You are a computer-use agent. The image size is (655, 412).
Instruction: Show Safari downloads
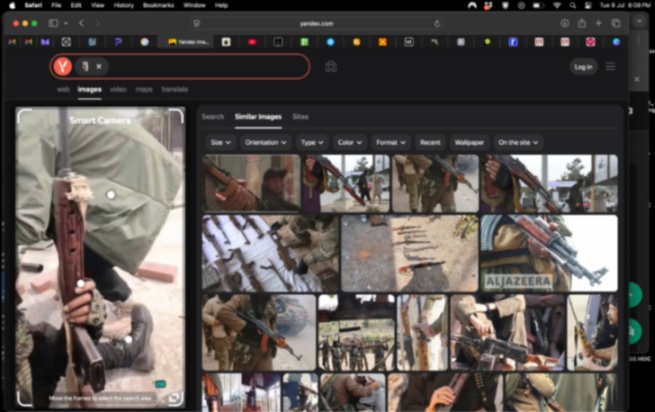click(x=565, y=23)
